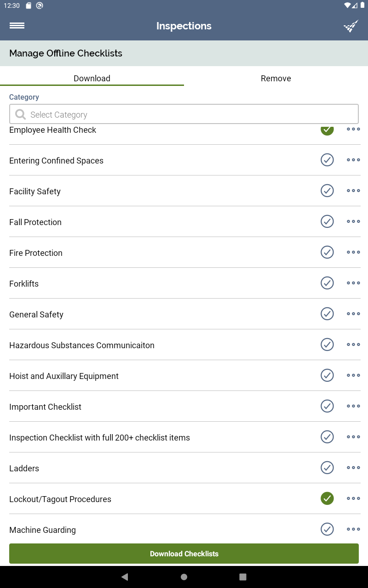This screenshot has width=368, height=588.
Task: Tap the Download Checklists button
Action: 184,554
